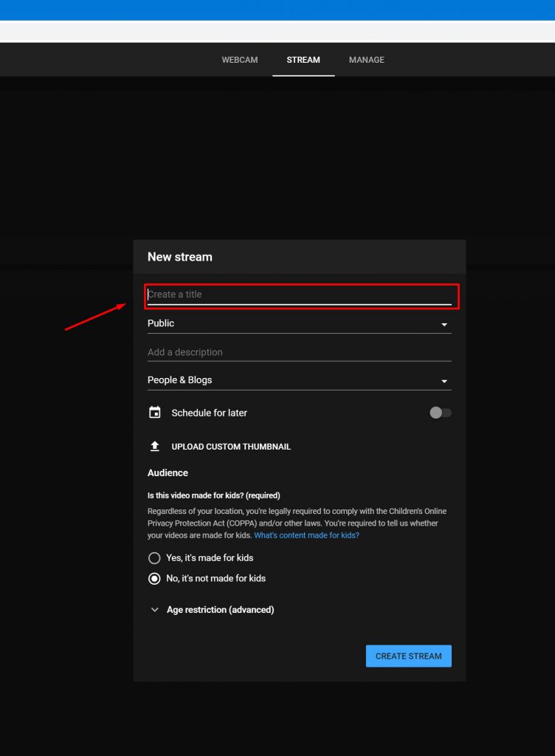This screenshot has height=756, width=555.
Task: Click the upload arrow icon for thumbnail
Action: [155, 447]
